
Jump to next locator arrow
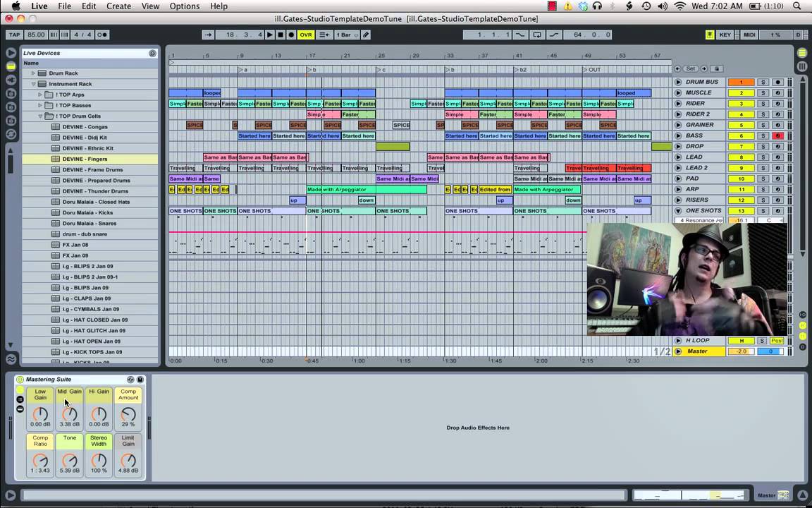(703, 68)
